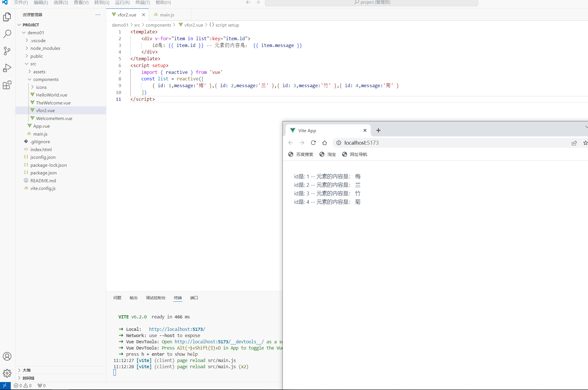
Task: Open the Source Control view
Action: [7, 51]
